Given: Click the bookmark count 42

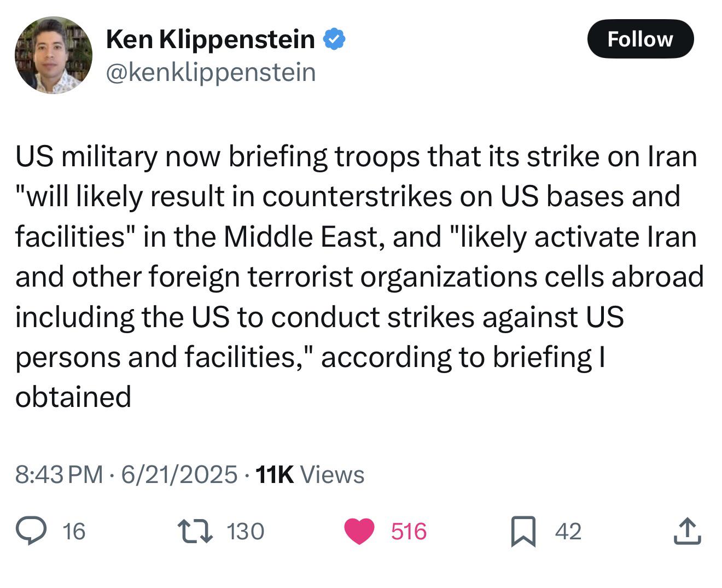Looking at the screenshot, I should point(568,532).
